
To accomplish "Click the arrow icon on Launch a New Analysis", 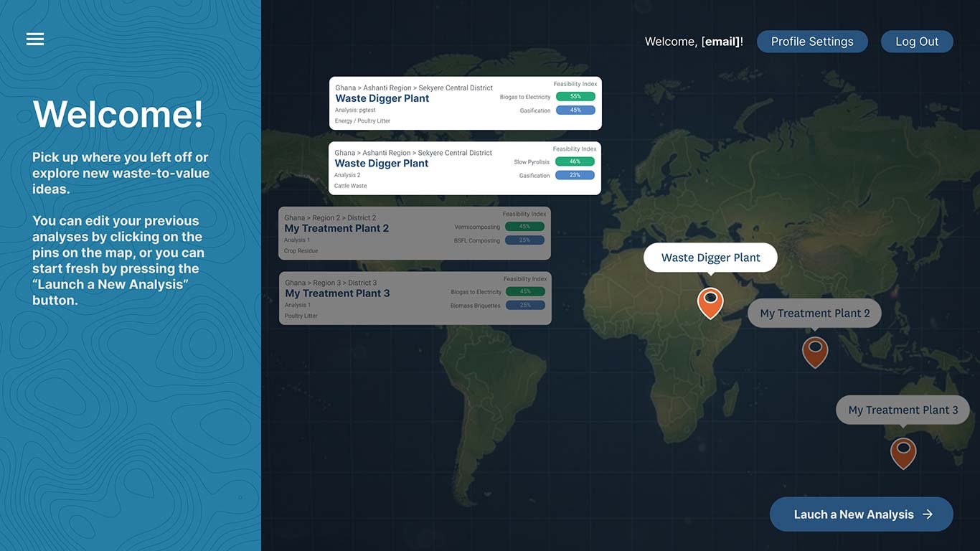I will pyautogui.click(x=928, y=514).
